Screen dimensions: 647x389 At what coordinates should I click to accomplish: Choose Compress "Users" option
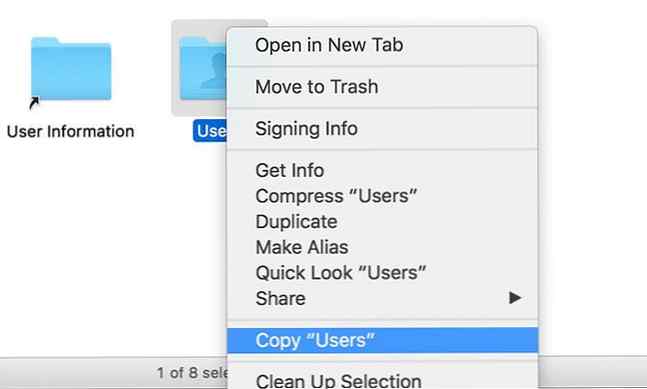tap(382, 196)
